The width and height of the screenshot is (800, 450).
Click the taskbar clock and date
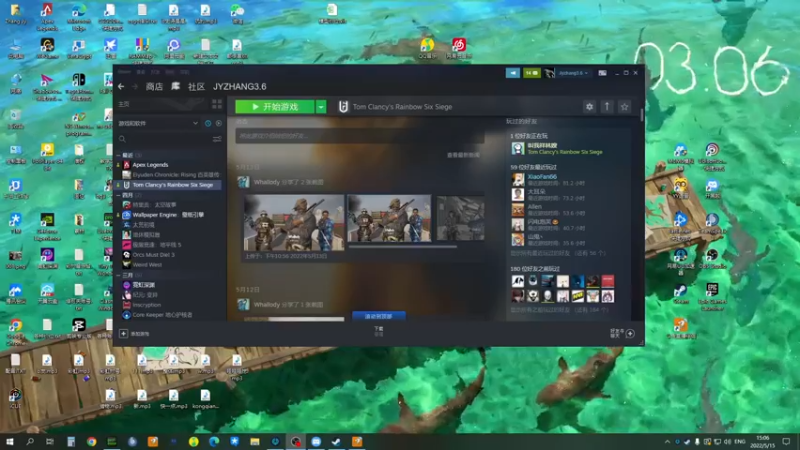coord(763,441)
